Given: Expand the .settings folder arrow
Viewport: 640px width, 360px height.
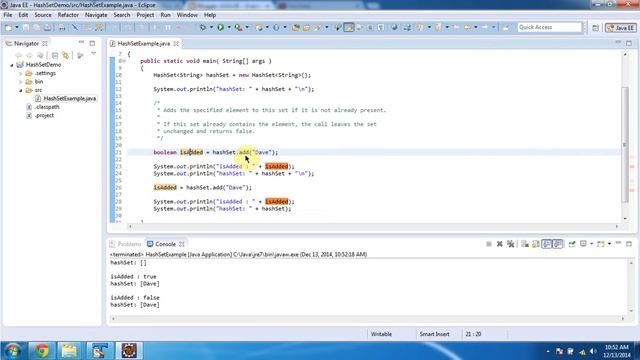Looking at the screenshot, I should pos(20,73).
